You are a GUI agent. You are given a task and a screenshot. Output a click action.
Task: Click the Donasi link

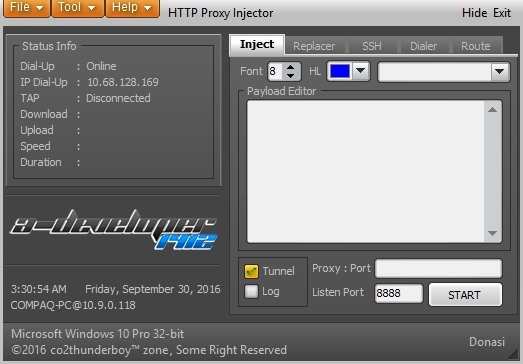[x=487, y=342]
